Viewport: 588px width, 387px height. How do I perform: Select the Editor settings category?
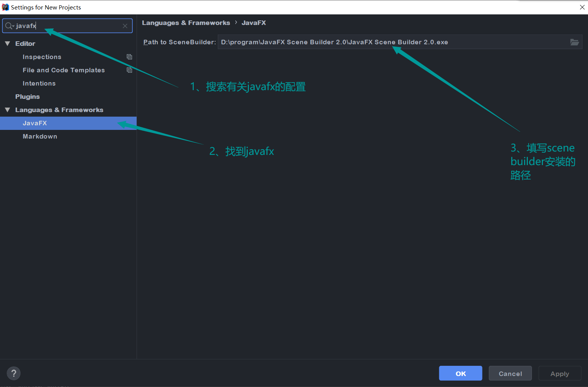point(25,44)
